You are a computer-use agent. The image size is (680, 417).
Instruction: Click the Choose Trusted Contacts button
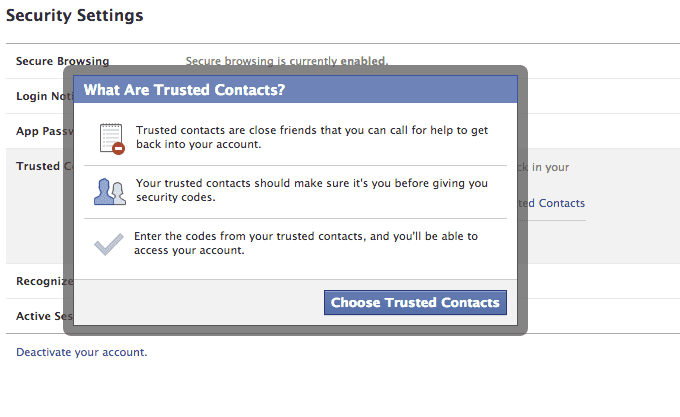pos(415,302)
